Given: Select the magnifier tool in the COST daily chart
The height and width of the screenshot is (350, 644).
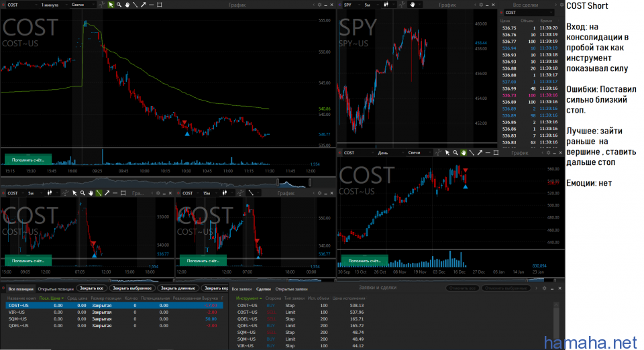Looking at the screenshot, I should (455, 153).
